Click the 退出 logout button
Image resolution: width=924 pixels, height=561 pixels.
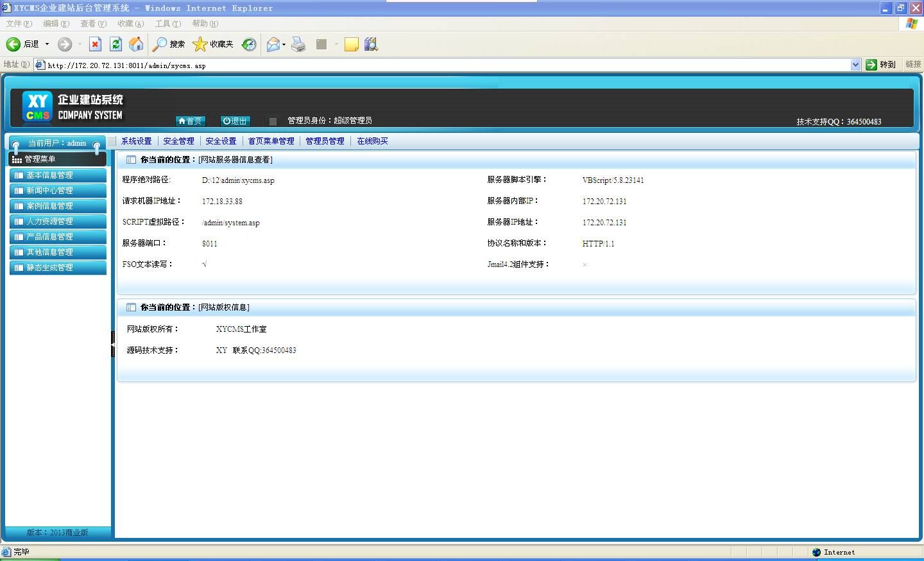pyautogui.click(x=235, y=121)
